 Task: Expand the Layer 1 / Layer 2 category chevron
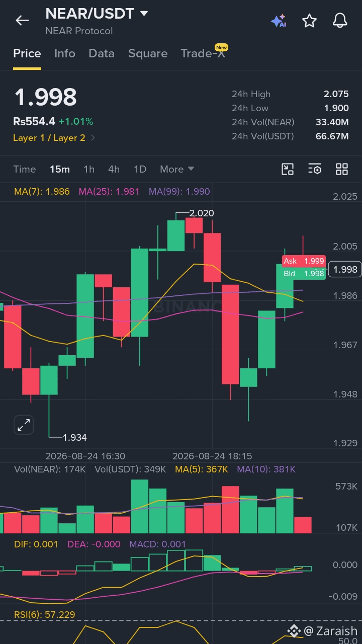[x=93, y=138]
